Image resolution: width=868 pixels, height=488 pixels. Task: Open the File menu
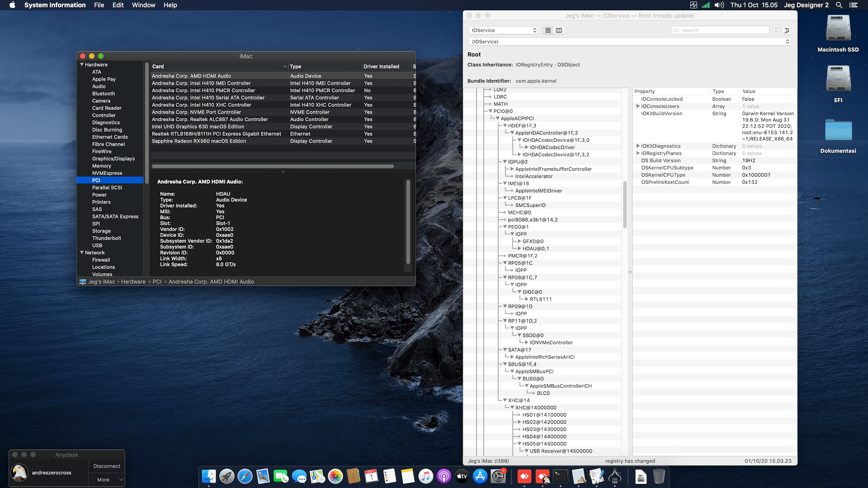[99, 5]
